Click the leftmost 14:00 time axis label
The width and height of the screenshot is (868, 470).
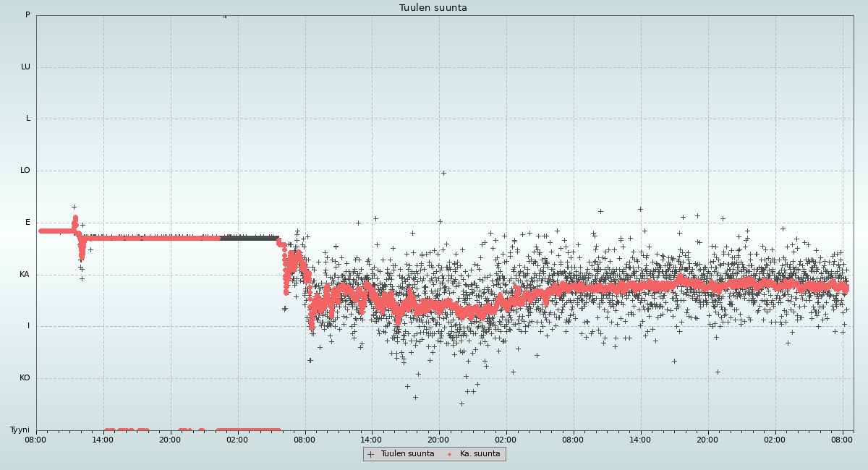(103, 440)
